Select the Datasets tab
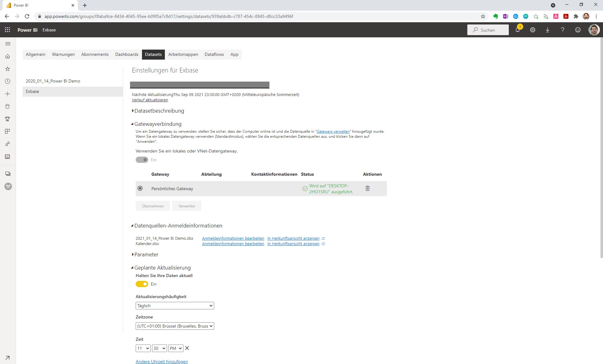 click(153, 54)
